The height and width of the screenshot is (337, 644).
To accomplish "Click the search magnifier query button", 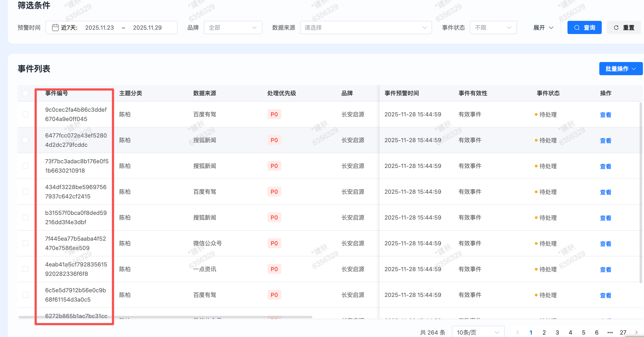I will point(584,27).
